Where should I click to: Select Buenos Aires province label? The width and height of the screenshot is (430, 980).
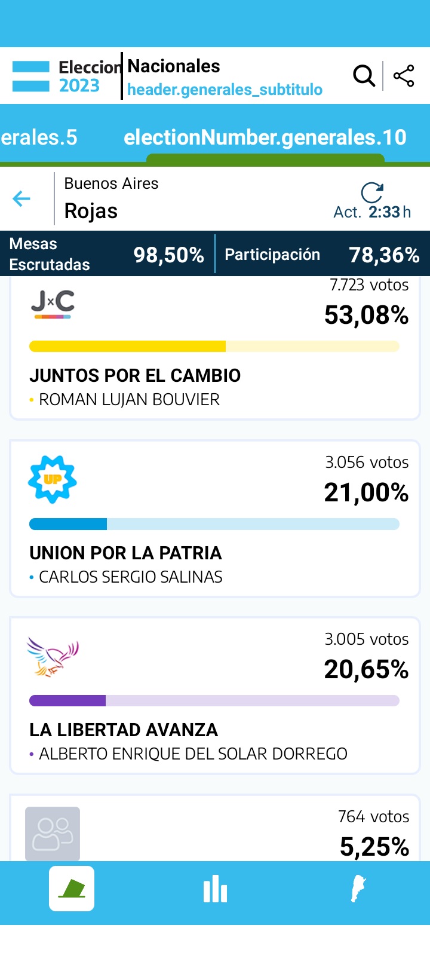(111, 183)
